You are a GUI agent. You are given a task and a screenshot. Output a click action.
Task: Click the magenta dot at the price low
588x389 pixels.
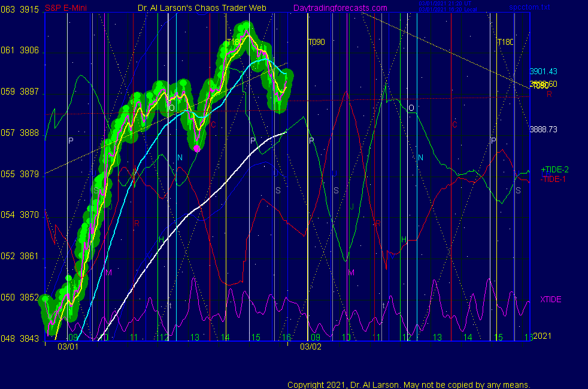196,147
